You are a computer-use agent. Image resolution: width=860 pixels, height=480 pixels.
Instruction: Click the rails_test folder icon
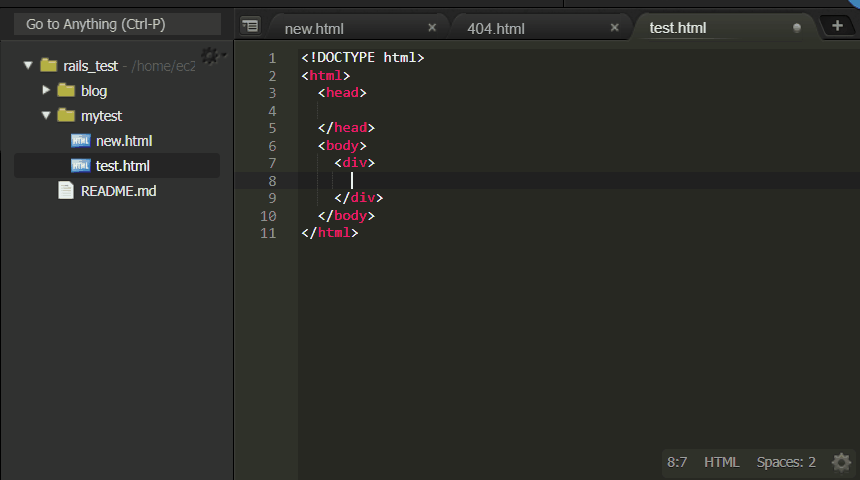(x=48, y=65)
